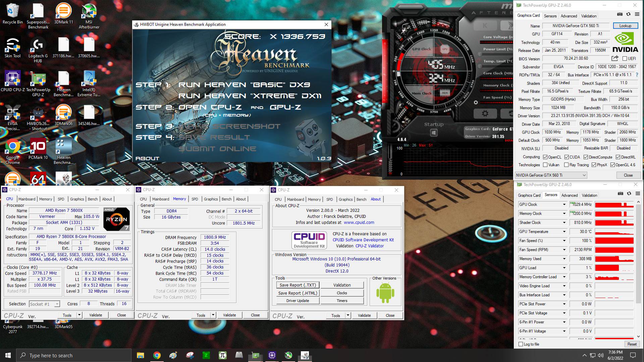Screen dimensions: 644x362
Task: Open the notification center icon
Action: coord(633,355)
